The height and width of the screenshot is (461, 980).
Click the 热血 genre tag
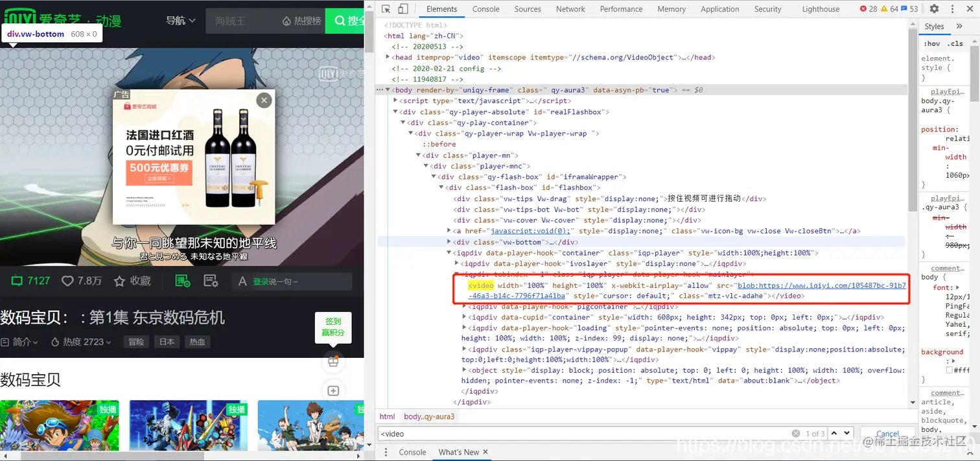click(197, 342)
